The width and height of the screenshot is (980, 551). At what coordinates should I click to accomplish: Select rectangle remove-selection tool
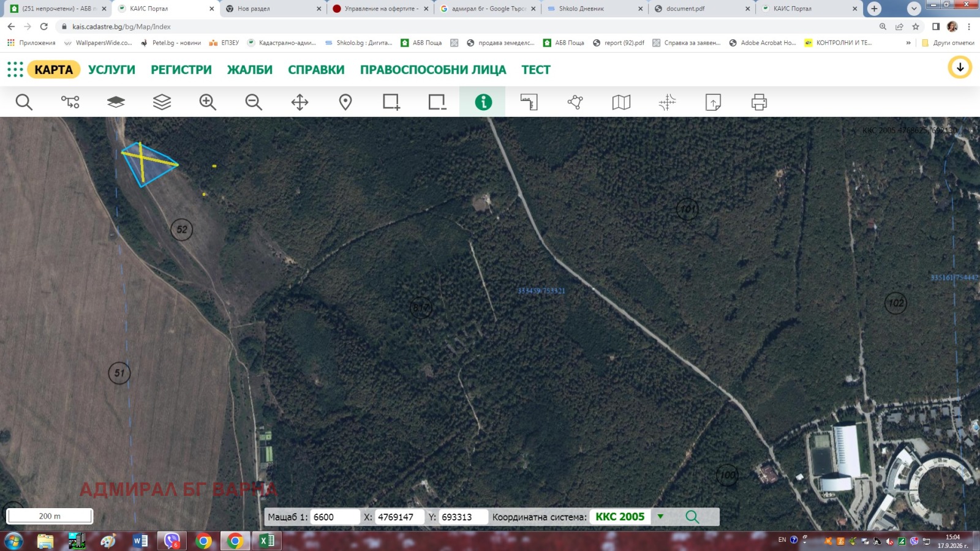point(437,102)
